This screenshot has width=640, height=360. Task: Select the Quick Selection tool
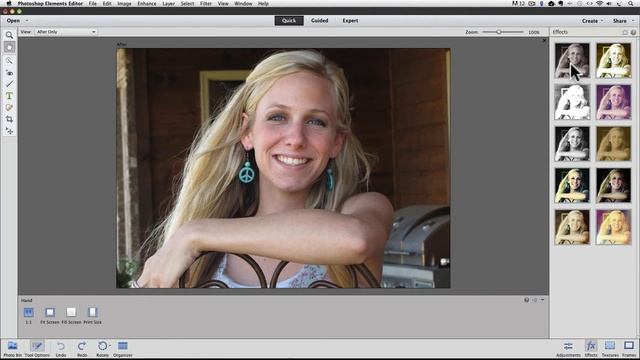pyautogui.click(x=9, y=61)
